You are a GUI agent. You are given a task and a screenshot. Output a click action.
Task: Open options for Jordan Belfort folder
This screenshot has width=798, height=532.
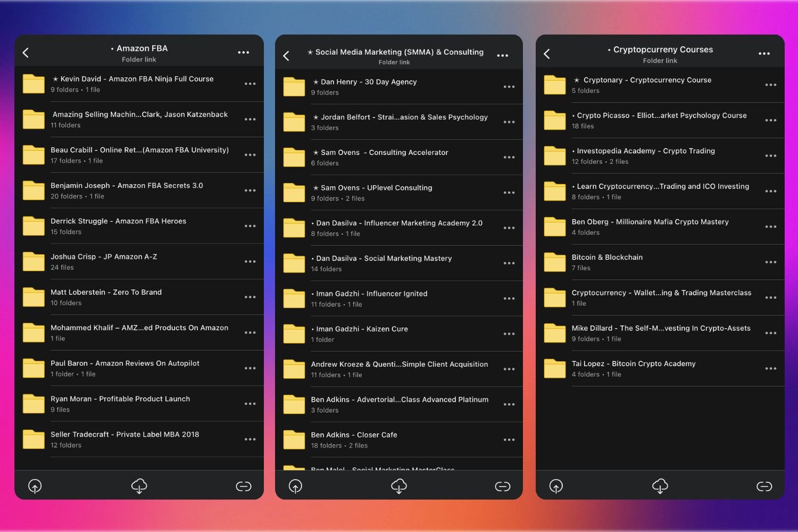[509, 122]
